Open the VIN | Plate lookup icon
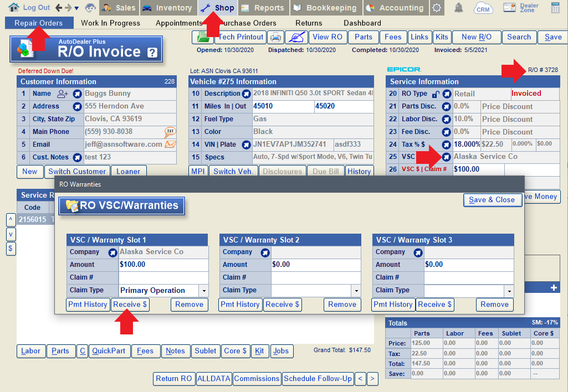The image size is (568, 392). [247, 145]
